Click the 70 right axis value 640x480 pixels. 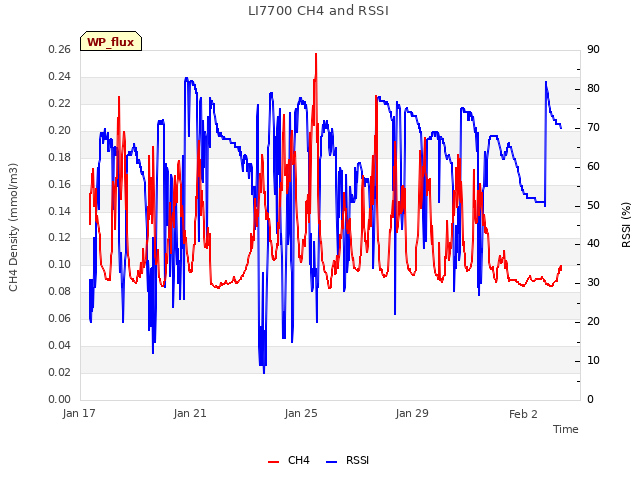(x=593, y=127)
